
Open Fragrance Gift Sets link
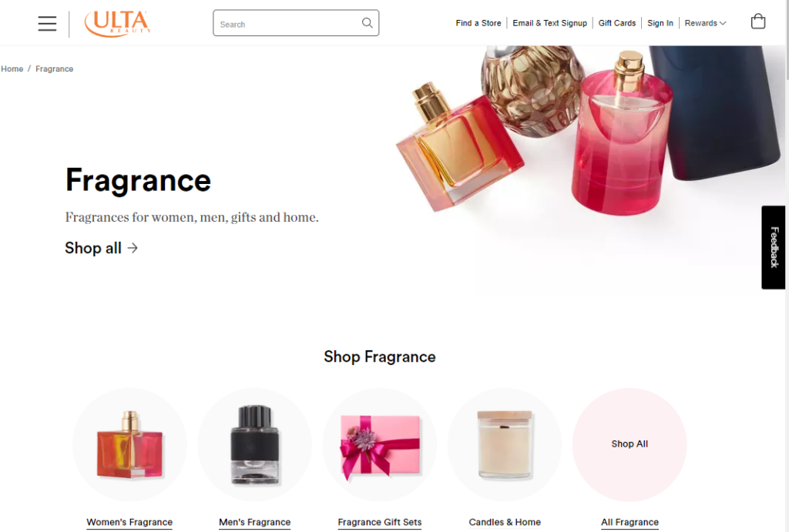click(x=380, y=523)
